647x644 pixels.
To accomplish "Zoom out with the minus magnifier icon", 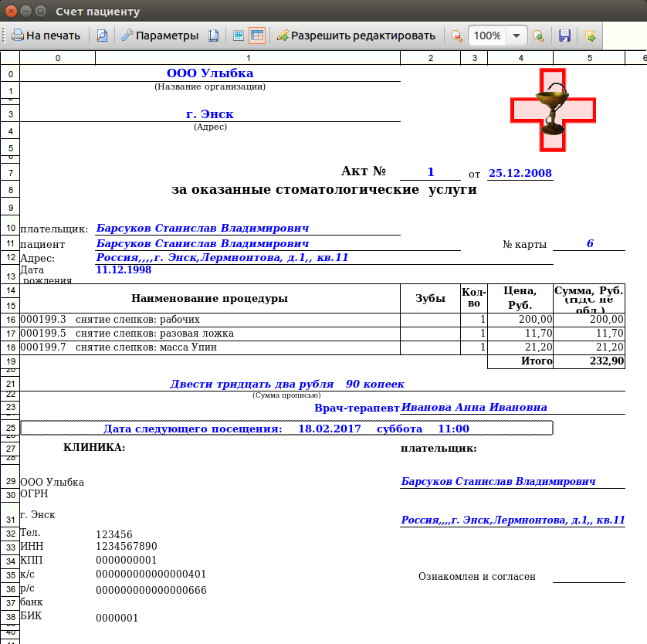I will click(456, 36).
